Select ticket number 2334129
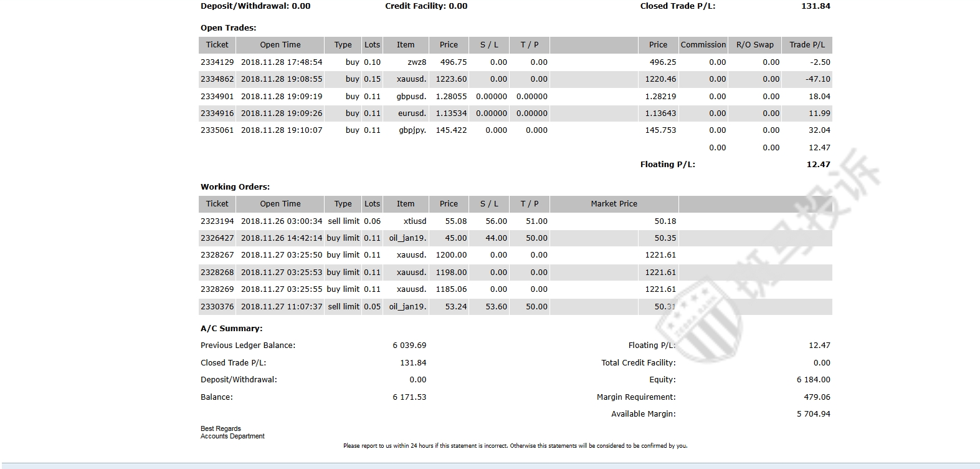This screenshot has height=469, width=980. pos(217,62)
